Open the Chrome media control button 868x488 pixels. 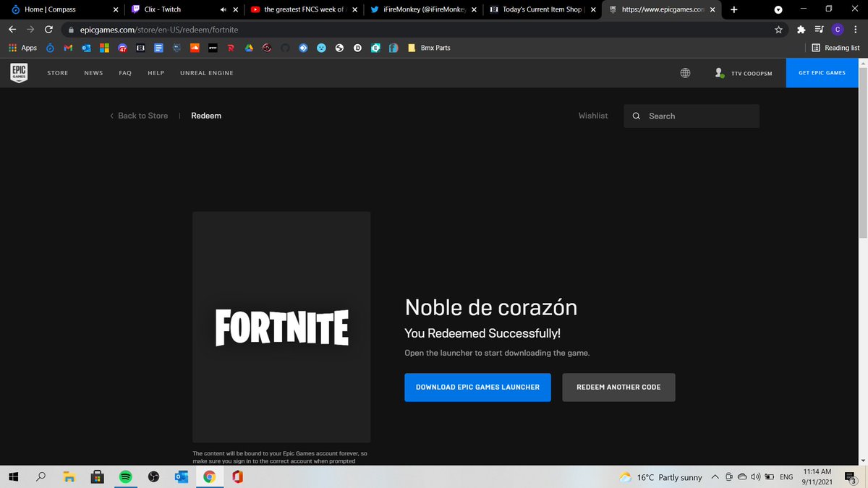[819, 30]
